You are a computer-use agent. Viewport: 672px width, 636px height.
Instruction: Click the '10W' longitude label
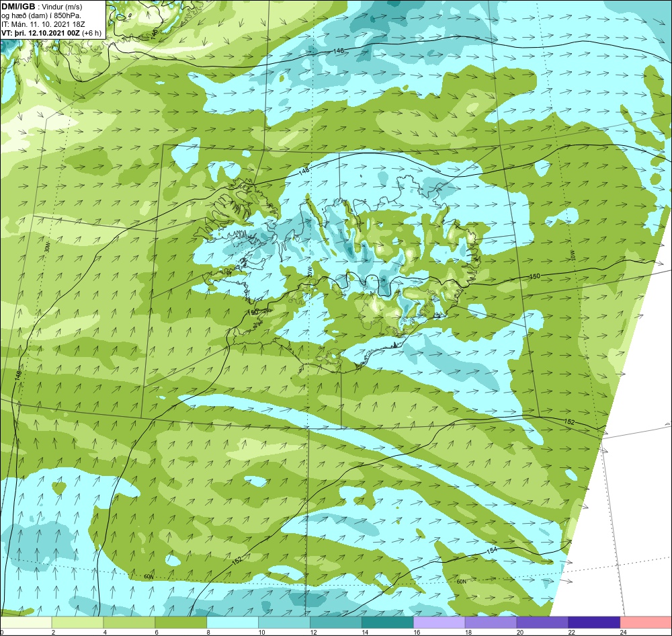pyautogui.click(x=573, y=255)
